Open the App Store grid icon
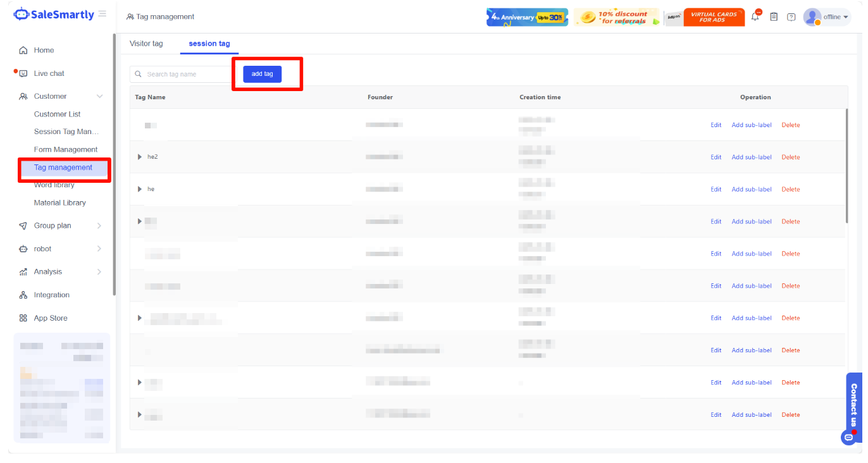 [23, 318]
